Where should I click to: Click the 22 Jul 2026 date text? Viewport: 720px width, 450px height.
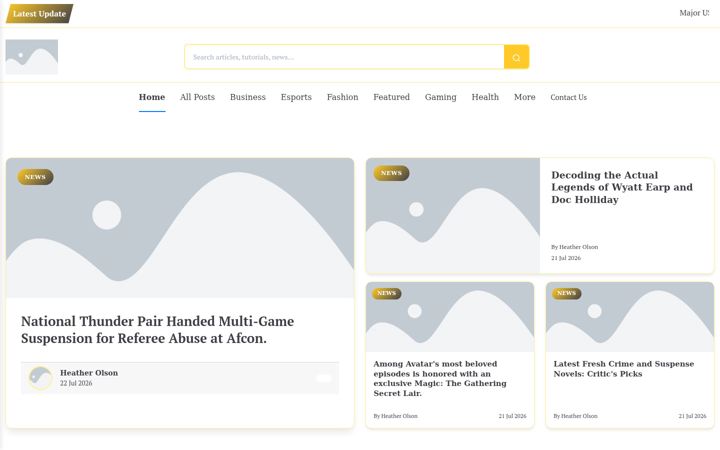tap(76, 383)
